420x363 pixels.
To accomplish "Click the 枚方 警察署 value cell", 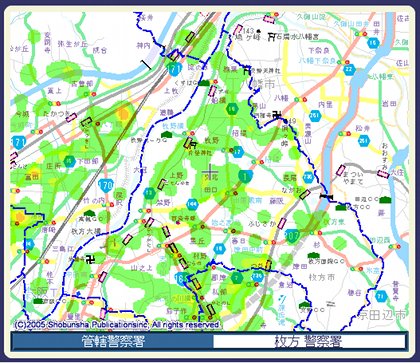I will [x=309, y=341].
